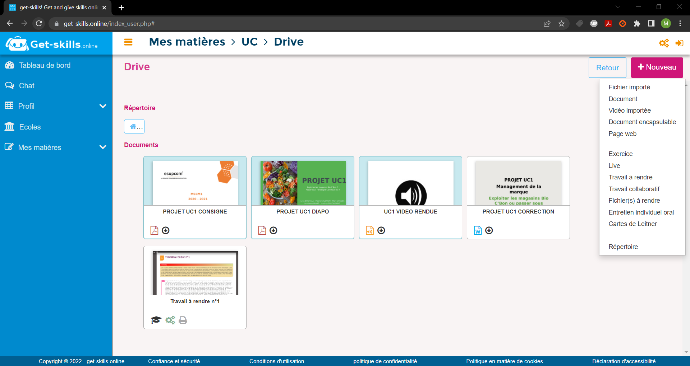Select Travail à rendre menu entry
This screenshot has width=690, height=366.
pos(630,177)
